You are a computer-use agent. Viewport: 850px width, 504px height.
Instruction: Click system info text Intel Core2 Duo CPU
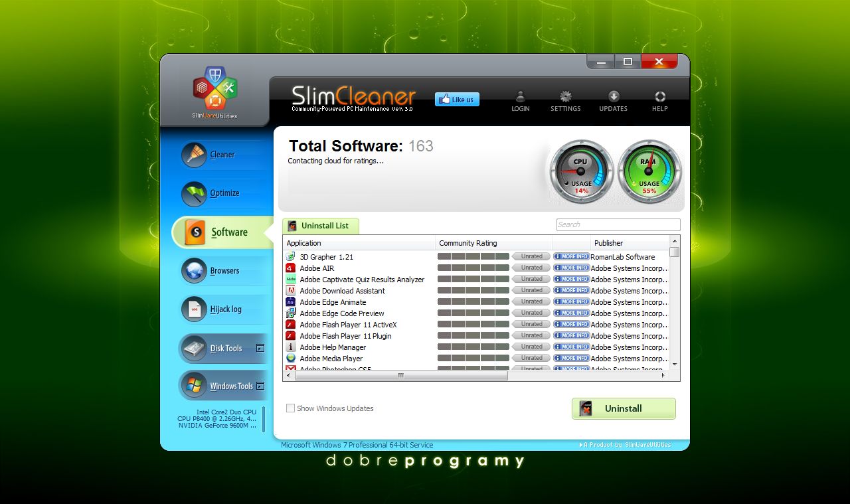point(226,412)
